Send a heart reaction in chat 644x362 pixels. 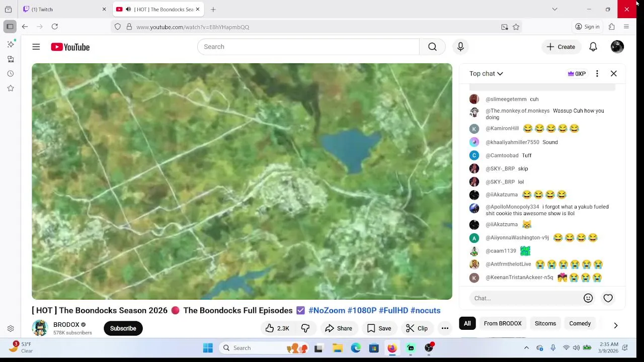608,298
